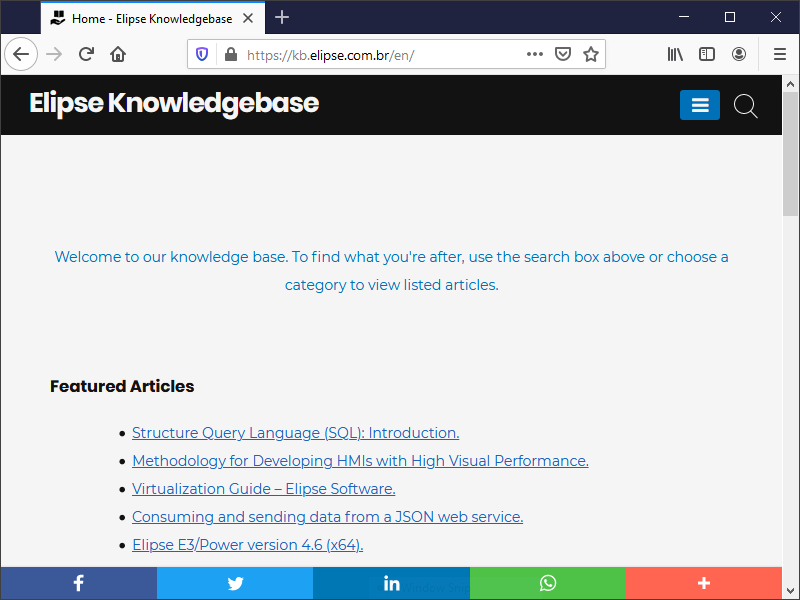
Task: Bookmark this page with star icon
Action: tap(591, 54)
